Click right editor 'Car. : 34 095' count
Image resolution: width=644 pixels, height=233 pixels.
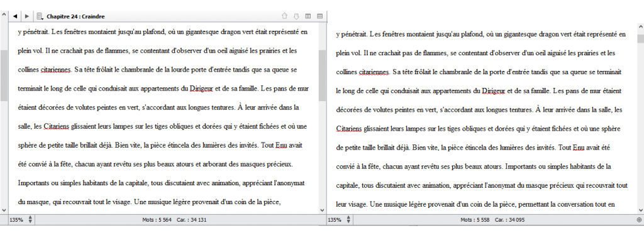point(509,220)
